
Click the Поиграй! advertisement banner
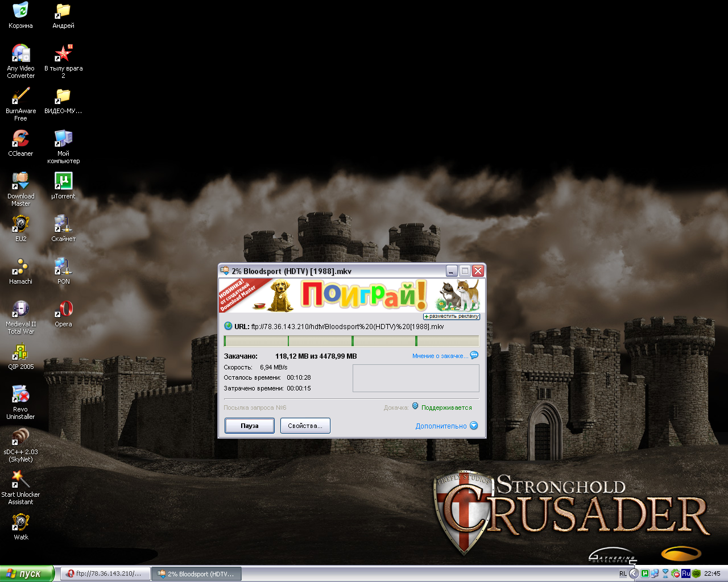(x=352, y=295)
